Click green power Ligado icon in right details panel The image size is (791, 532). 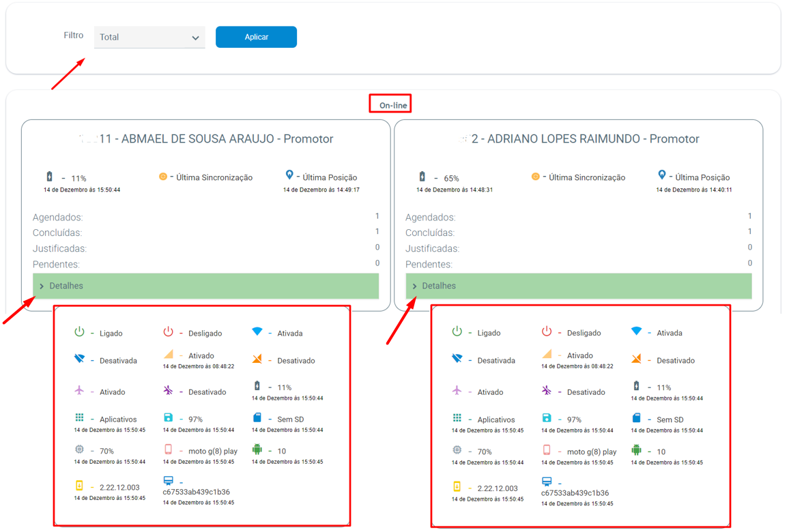(457, 331)
